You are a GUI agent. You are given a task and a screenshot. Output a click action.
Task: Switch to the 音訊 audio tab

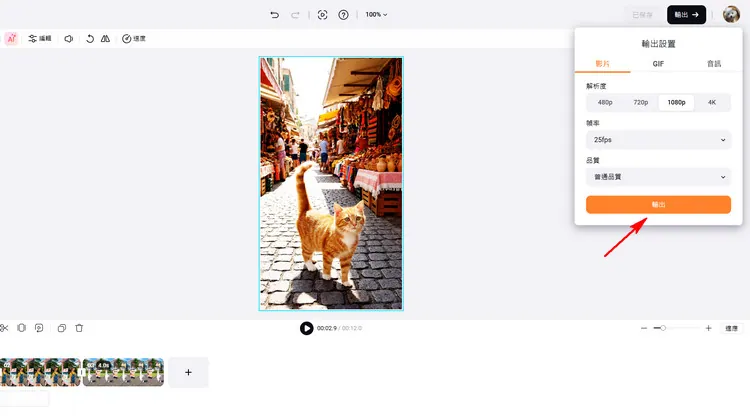(x=713, y=63)
